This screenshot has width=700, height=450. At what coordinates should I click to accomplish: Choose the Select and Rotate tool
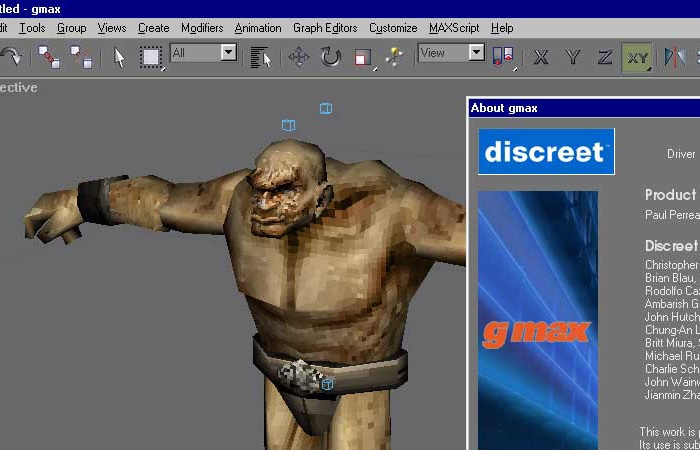(x=331, y=57)
